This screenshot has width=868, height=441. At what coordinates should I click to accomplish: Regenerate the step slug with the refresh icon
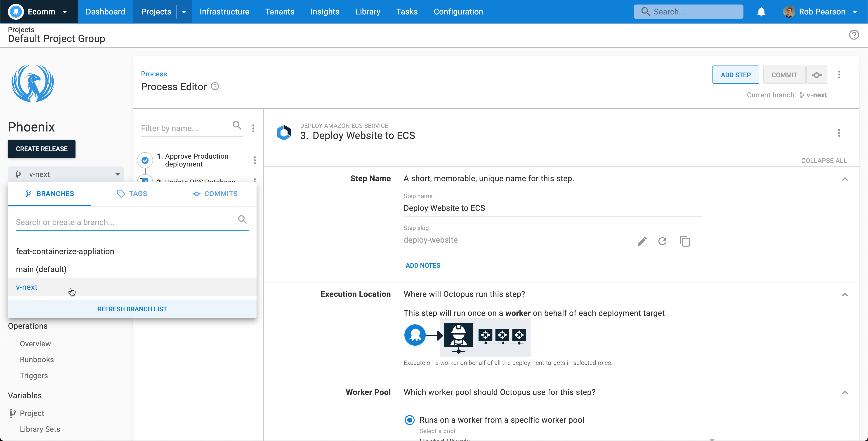pyautogui.click(x=663, y=241)
